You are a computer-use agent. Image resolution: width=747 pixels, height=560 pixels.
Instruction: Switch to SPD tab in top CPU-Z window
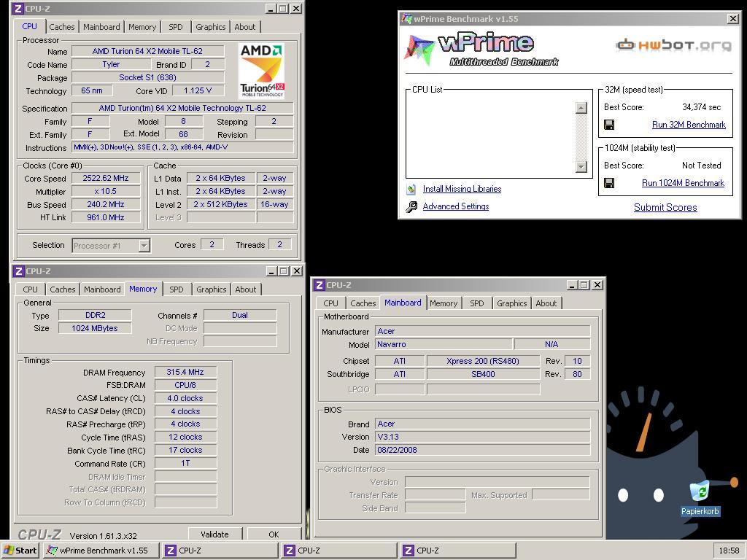(175, 27)
